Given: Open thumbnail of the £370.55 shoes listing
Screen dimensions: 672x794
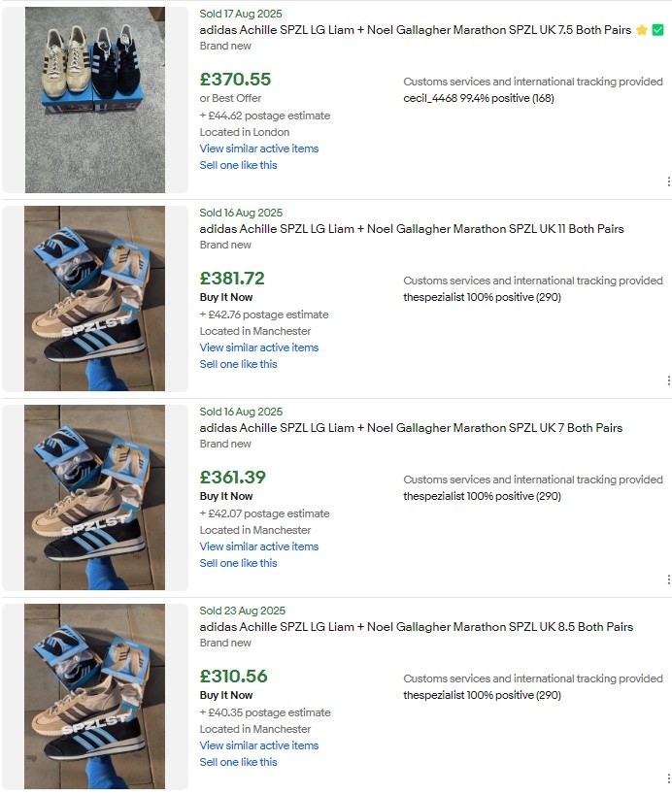Looking at the screenshot, I should tap(95, 100).
